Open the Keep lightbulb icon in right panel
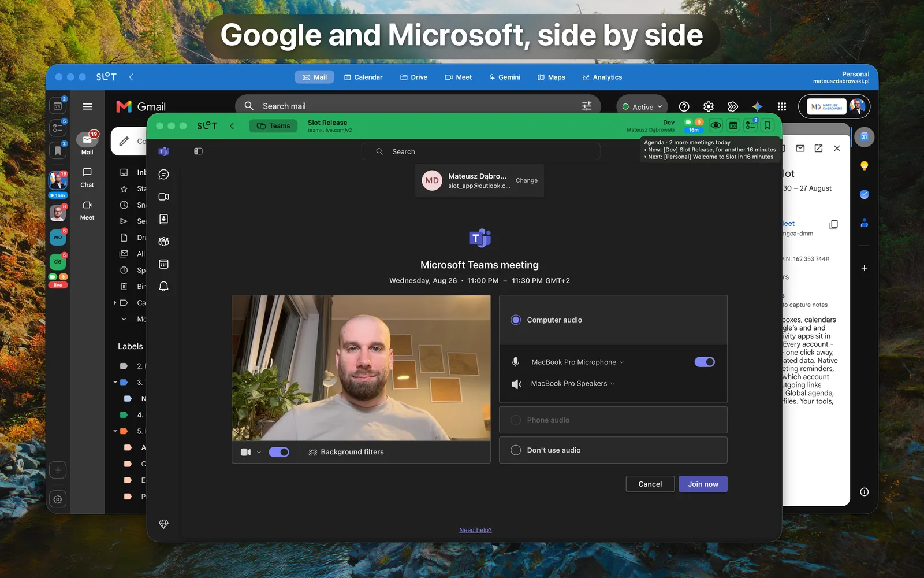This screenshot has height=578, width=924. click(864, 166)
